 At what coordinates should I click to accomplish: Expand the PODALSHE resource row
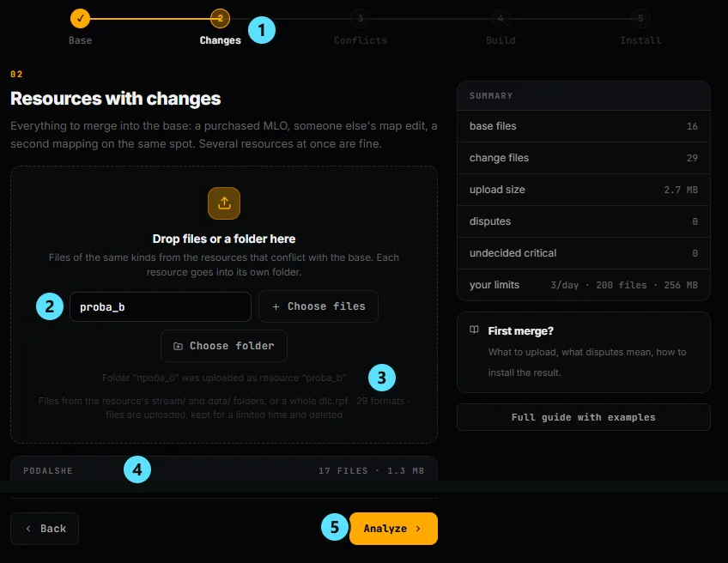224,470
